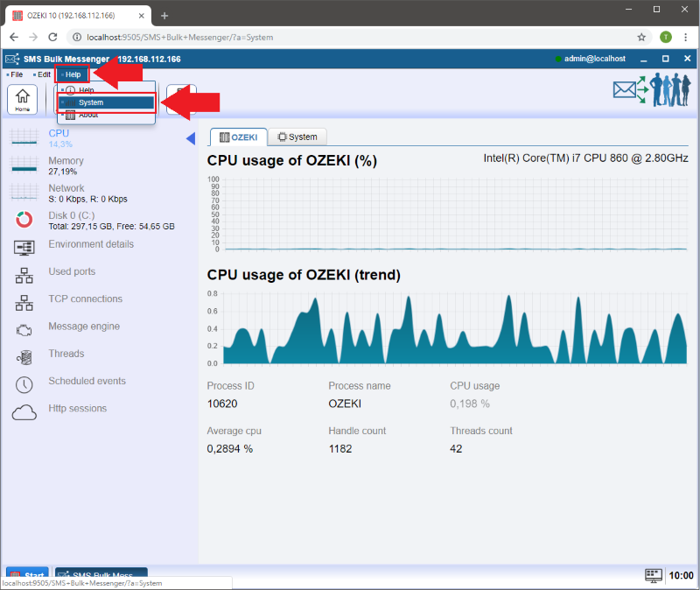Switch to the OZEKI tab
The height and width of the screenshot is (590, 700).
[x=238, y=137]
